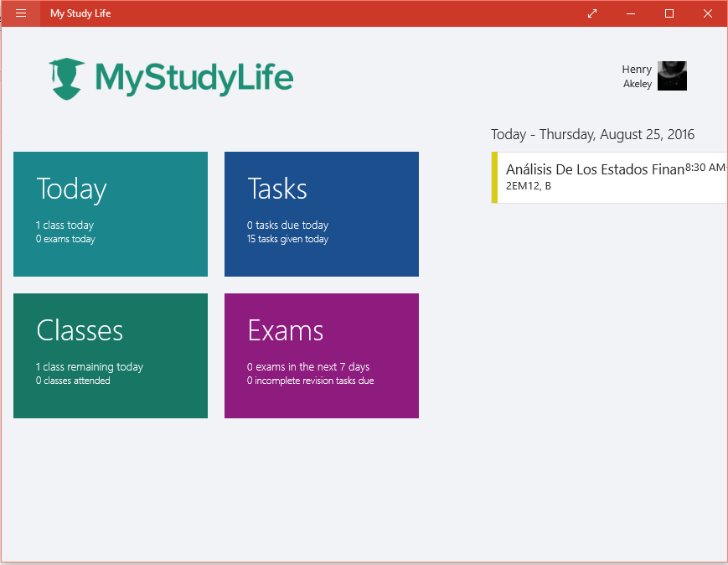
Task: Open the Tasks tile
Action: (x=321, y=214)
